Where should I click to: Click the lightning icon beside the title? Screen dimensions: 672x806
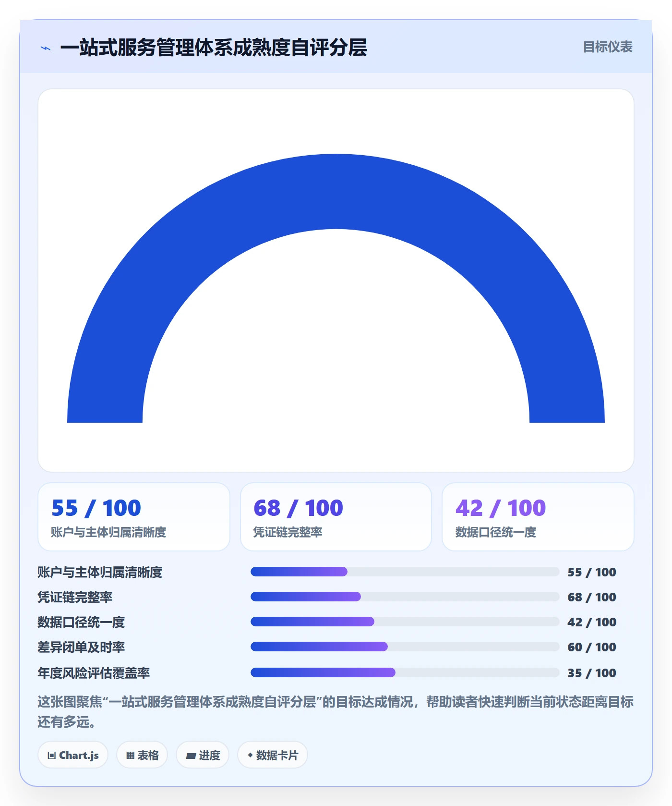(46, 48)
